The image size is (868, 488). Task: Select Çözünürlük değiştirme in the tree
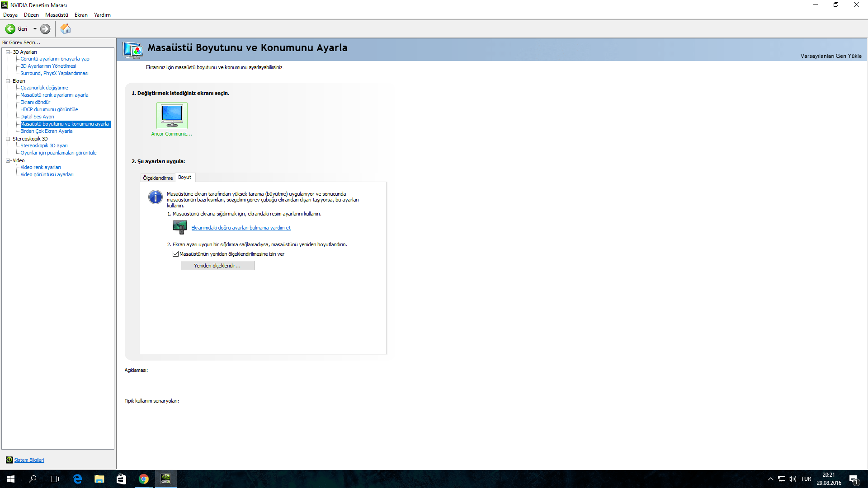[44, 88]
